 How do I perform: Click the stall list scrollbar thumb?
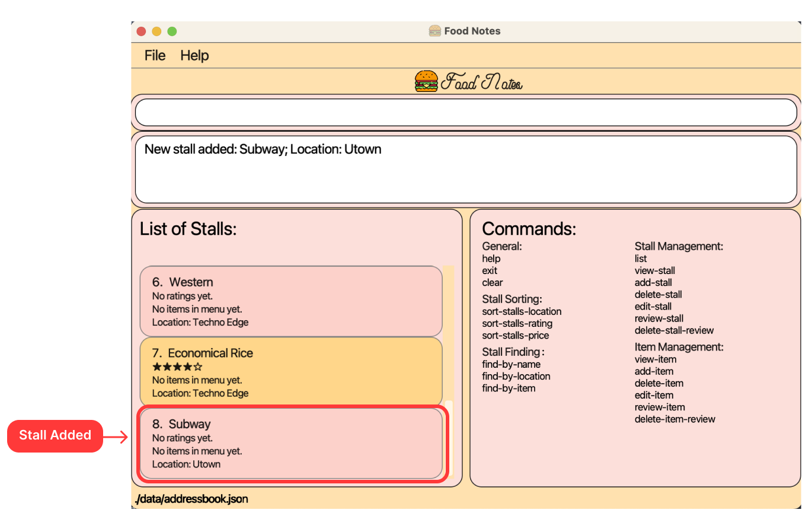(449, 438)
